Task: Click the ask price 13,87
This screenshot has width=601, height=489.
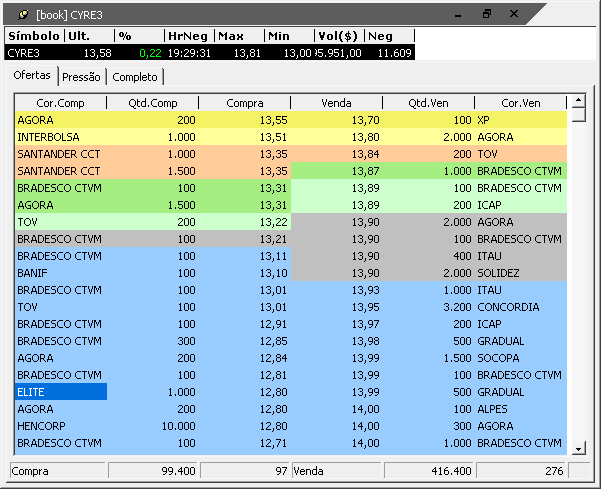Action: (x=337, y=171)
